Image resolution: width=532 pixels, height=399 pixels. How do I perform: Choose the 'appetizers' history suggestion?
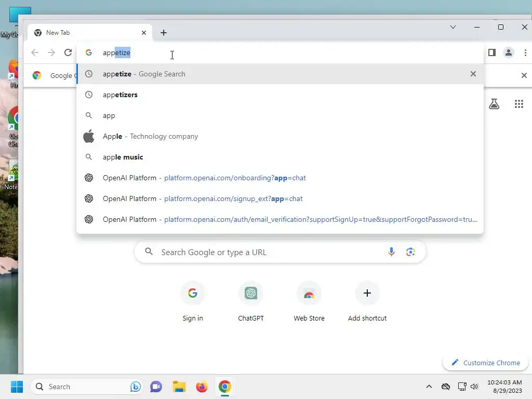(280, 95)
